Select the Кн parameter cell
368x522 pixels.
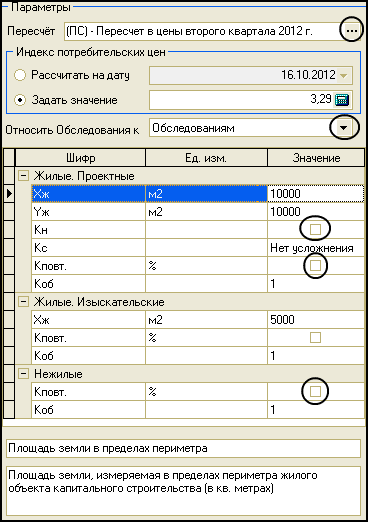tap(88, 230)
